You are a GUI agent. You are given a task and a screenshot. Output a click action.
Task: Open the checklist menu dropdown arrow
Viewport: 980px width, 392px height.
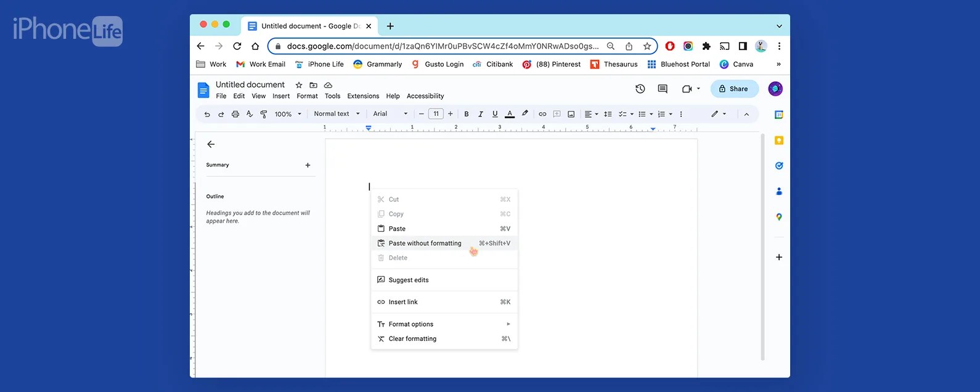[632, 114]
